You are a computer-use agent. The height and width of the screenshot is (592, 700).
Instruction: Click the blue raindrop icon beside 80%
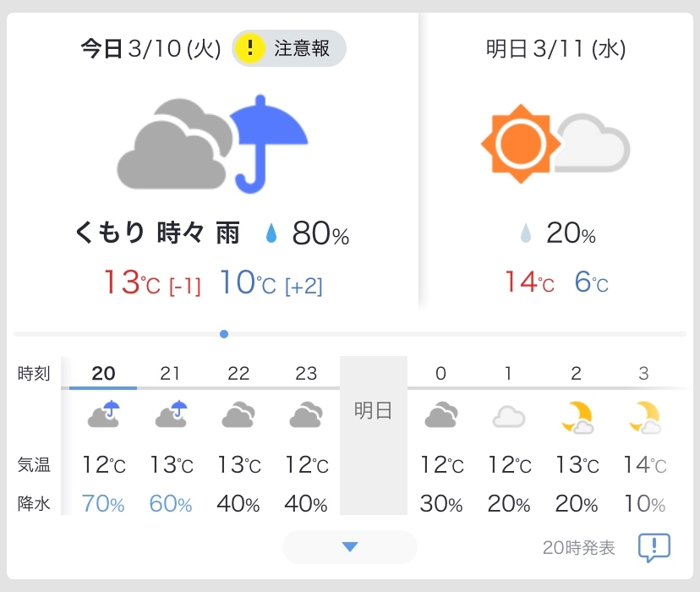coord(271,233)
